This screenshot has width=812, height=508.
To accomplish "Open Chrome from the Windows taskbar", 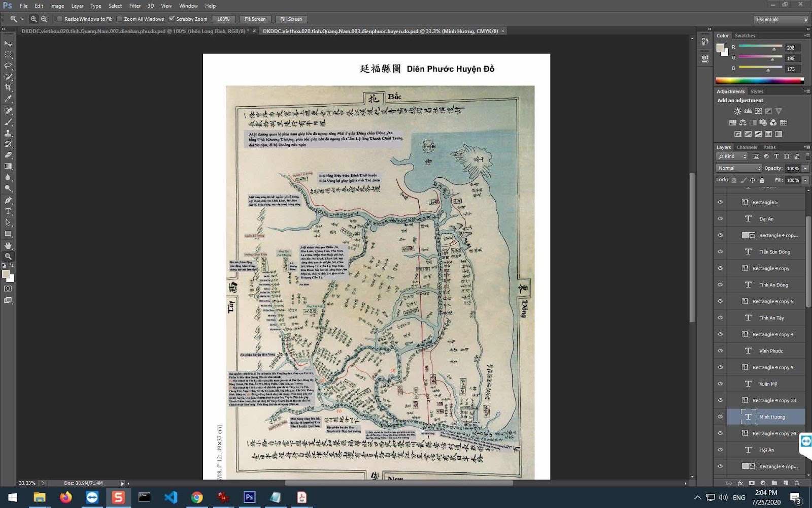I will 197,497.
